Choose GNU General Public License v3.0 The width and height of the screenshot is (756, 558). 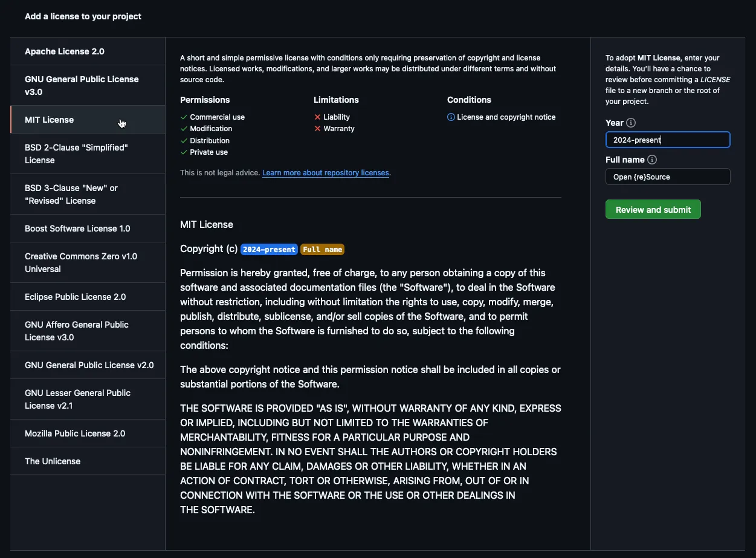[x=82, y=85]
